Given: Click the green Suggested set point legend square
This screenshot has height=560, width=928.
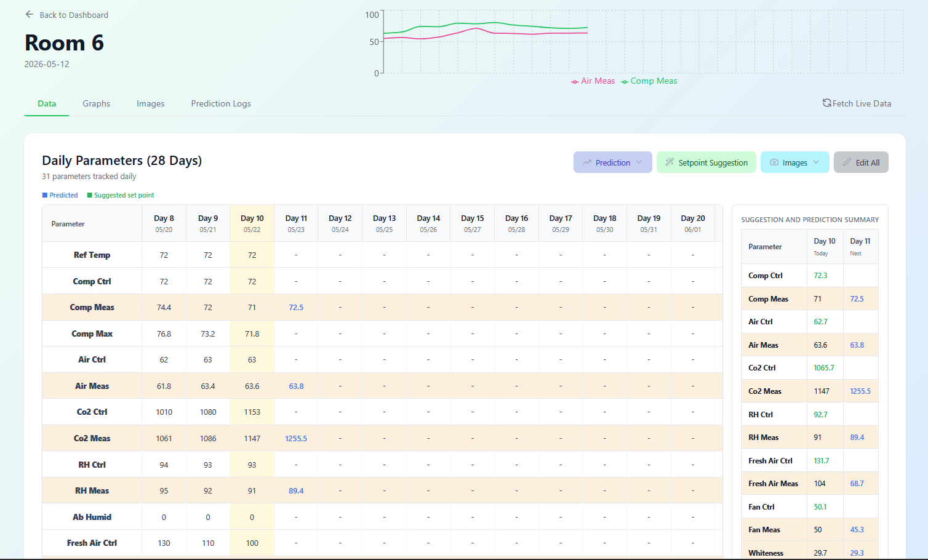Looking at the screenshot, I should click(90, 195).
